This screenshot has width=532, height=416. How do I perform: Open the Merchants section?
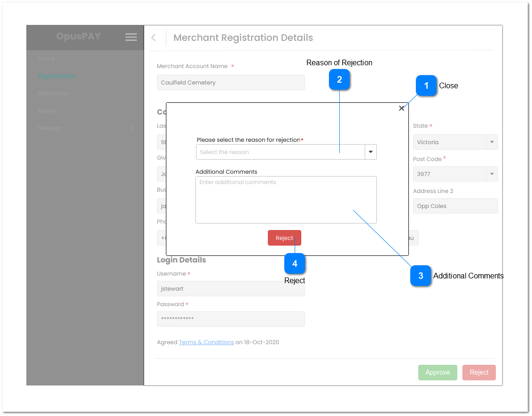[53, 93]
